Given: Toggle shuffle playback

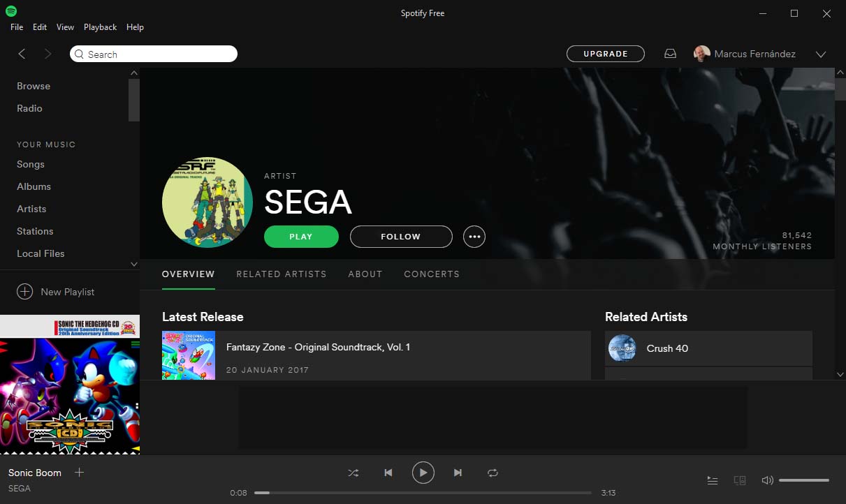Looking at the screenshot, I should pyautogui.click(x=353, y=473).
